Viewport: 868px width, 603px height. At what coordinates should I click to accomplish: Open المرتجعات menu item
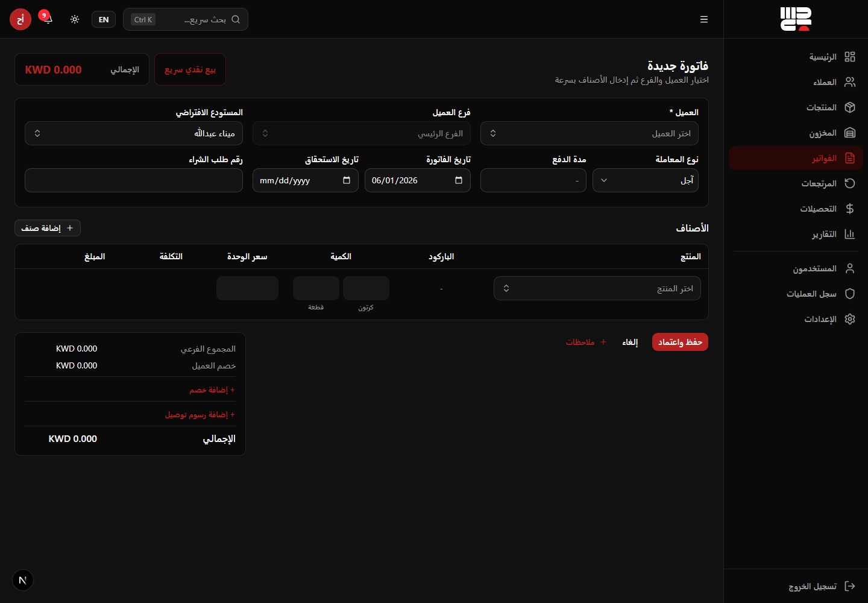pyautogui.click(x=796, y=183)
